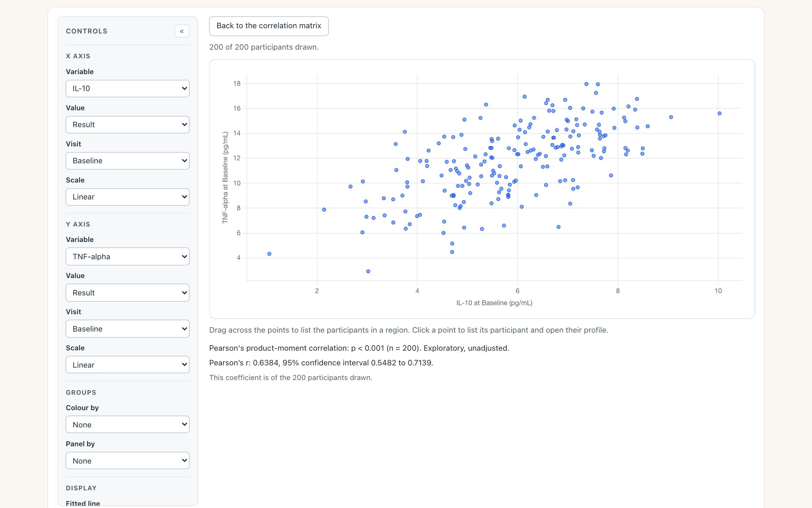Click the leftmost scatter point near IL-10 of 1

(x=269, y=254)
